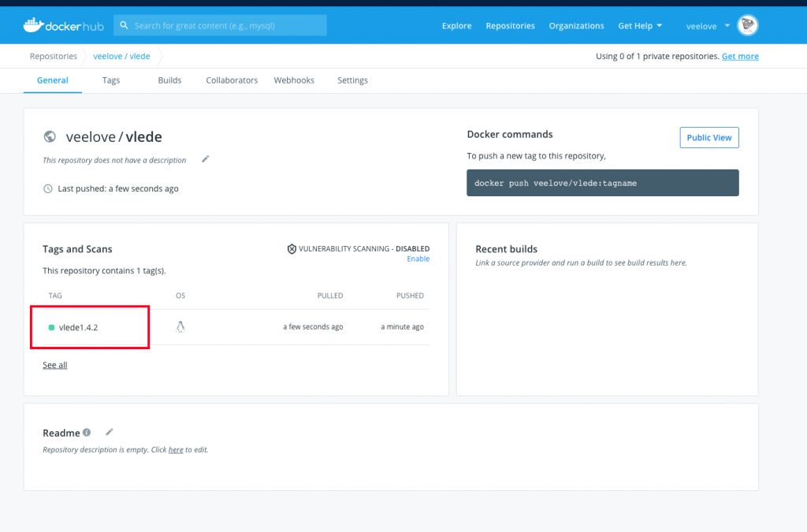Edit repository description with pencil icon

click(x=206, y=159)
